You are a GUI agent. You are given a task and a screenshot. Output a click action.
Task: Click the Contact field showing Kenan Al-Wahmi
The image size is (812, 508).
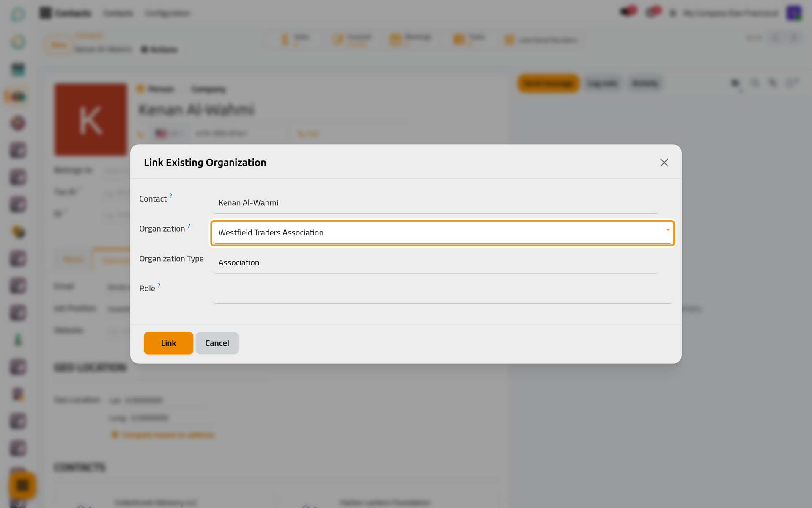tap(436, 203)
